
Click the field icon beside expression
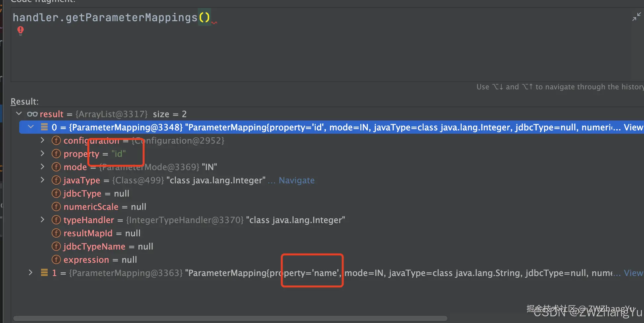(x=56, y=260)
